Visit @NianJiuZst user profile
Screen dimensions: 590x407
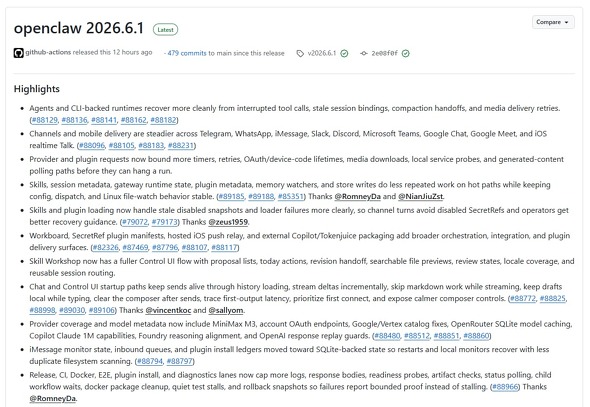(421, 196)
